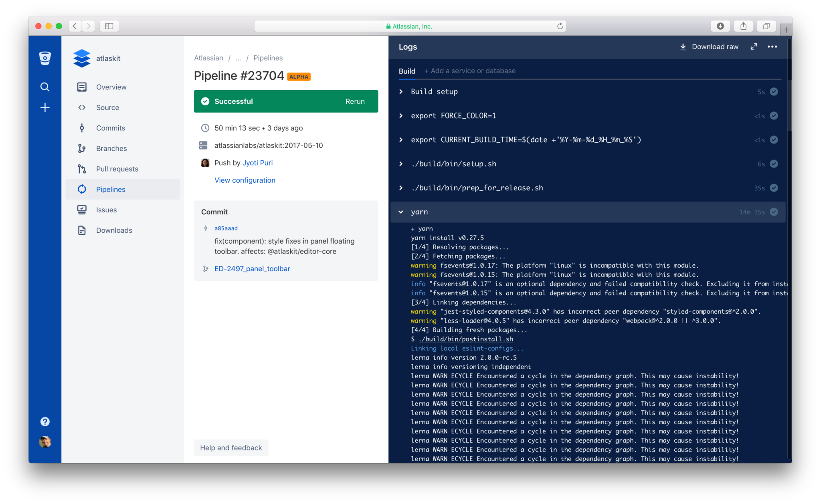
Task: Open Safari downloads button
Action: (x=720, y=26)
